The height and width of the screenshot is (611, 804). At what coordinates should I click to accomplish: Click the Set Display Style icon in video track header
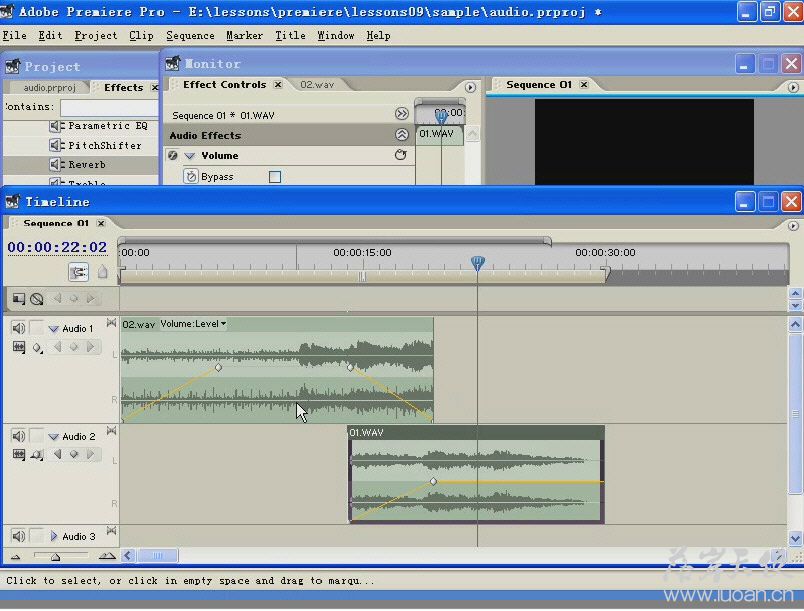[19, 299]
